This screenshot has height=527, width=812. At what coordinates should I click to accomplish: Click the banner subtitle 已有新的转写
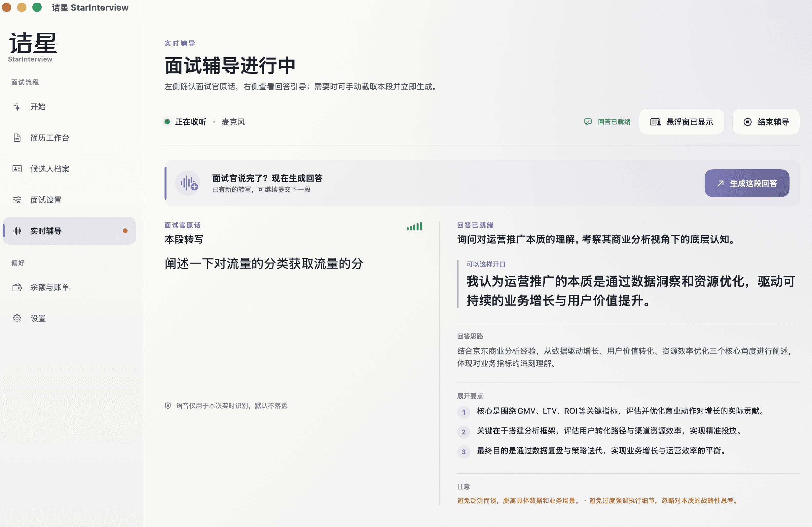tap(261, 189)
